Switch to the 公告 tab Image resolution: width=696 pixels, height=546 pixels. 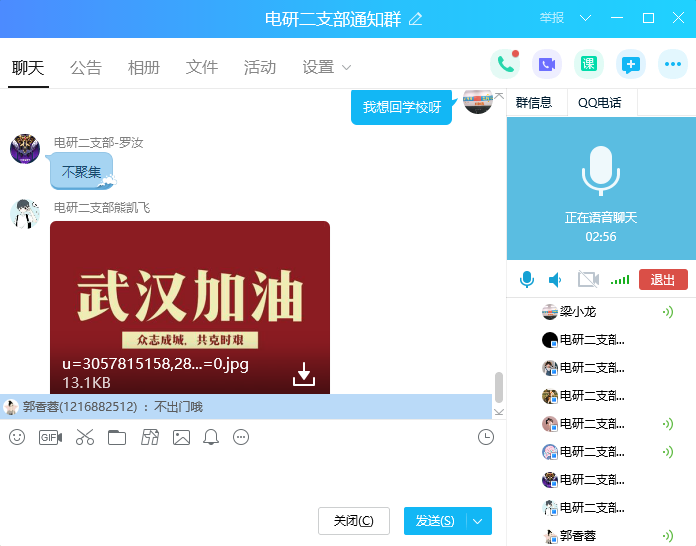point(86,68)
